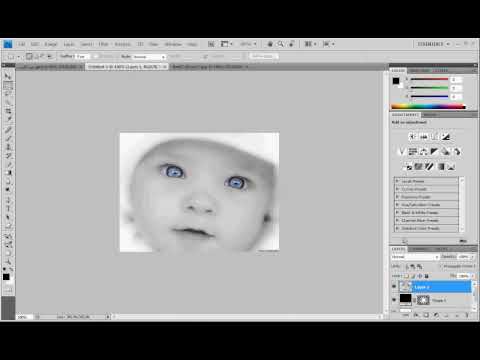The image size is (480, 360).
Task: Create a new layer
Action: (x=457, y=315)
